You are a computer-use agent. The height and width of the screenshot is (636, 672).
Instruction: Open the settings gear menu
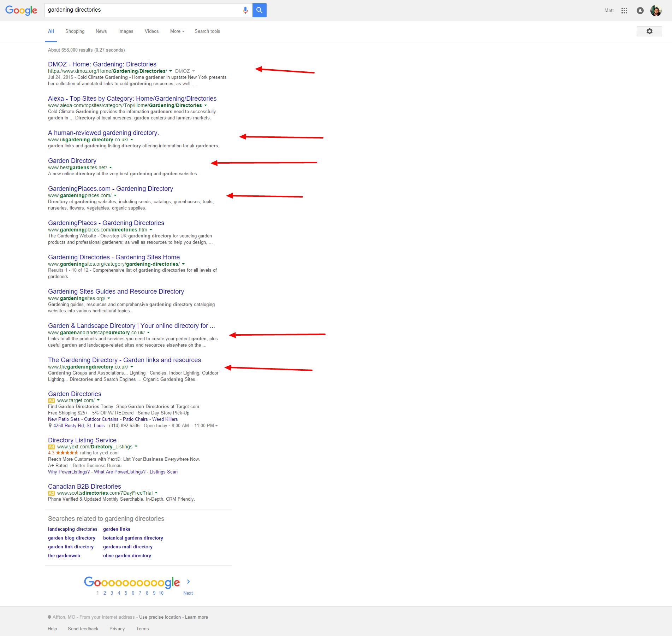click(649, 31)
